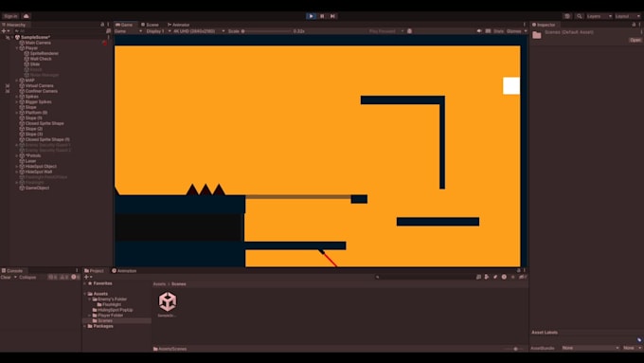Open the Display 1 dropdown
The width and height of the screenshot is (644, 363).
click(x=158, y=31)
